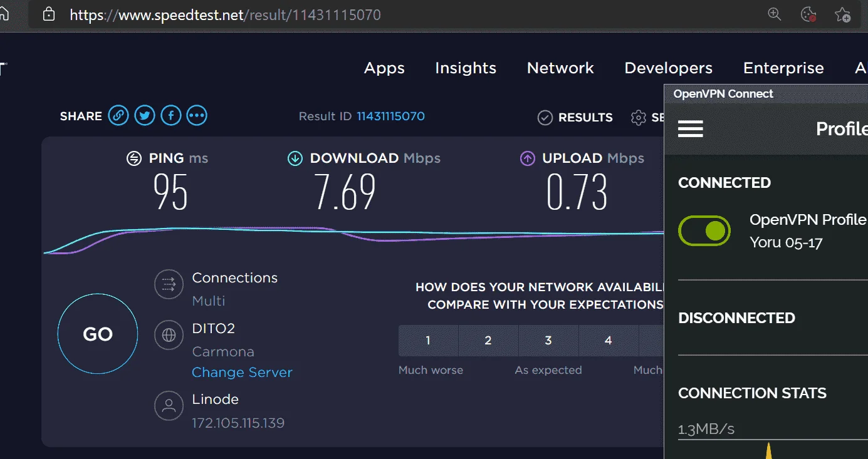Screen dimensions: 868x459
Task: Click the Connections multi icon
Action: click(169, 284)
